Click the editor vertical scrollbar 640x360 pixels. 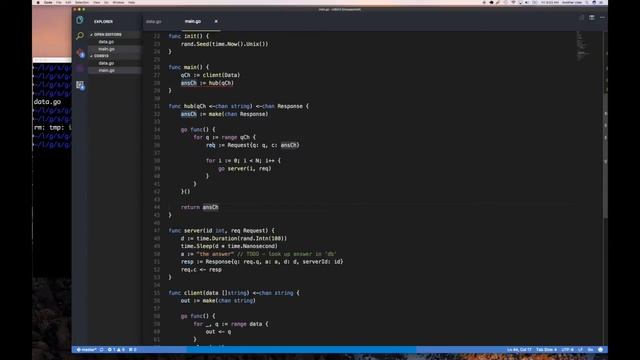coord(605,155)
